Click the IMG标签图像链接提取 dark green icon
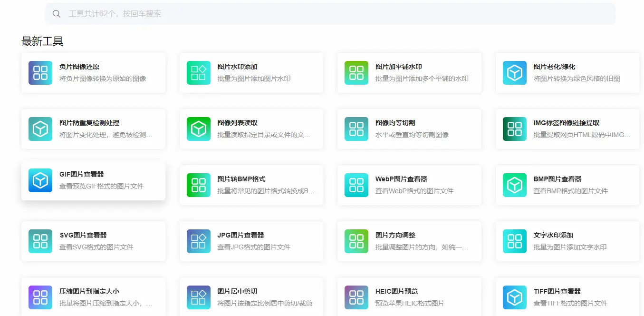The height and width of the screenshot is (316, 644). coord(514,129)
